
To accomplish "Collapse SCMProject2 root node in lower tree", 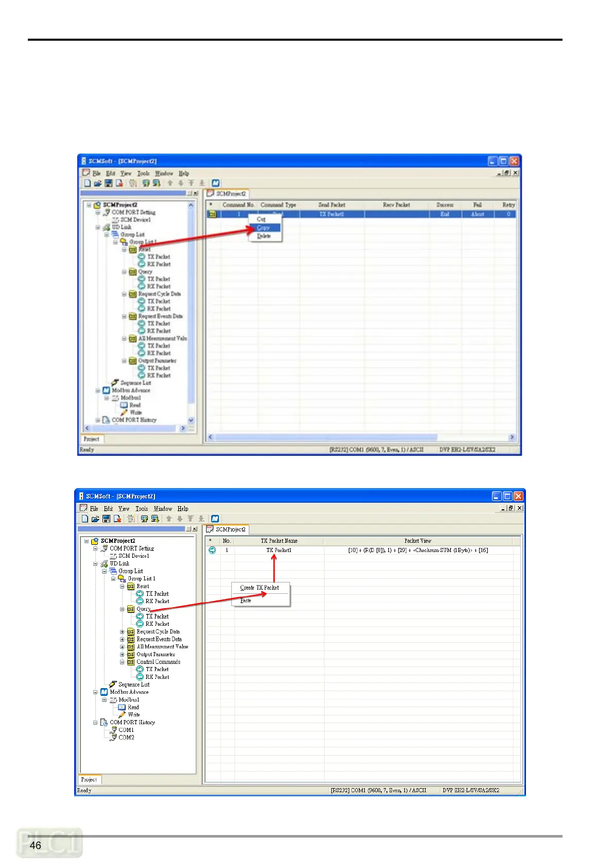I will coord(87,541).
